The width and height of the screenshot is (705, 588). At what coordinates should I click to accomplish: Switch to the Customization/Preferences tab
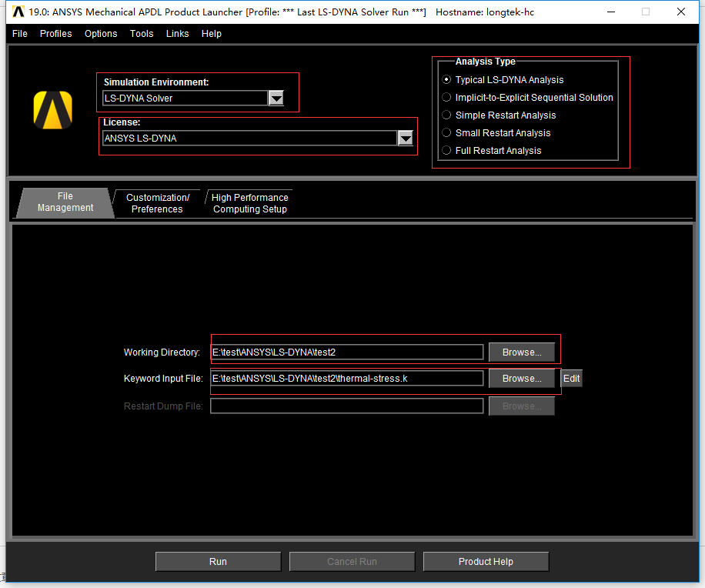(x=156, y=202)
